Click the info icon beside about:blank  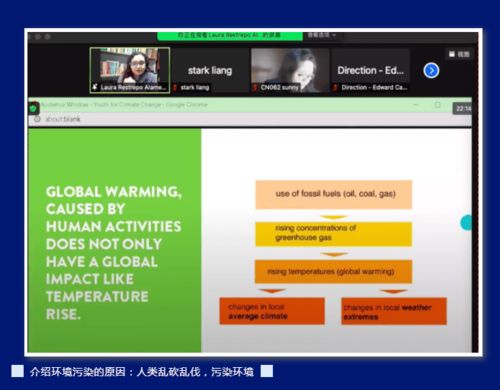pyautogui.click(x=37, y=119)
